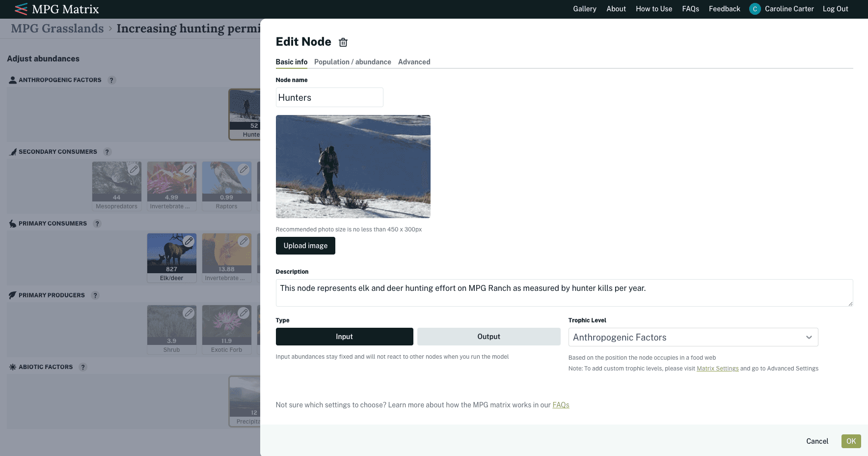Open help for Anthropogenic Factors
Image resolution: width=868 pixels, height=456 pixels.
point(112,80)
